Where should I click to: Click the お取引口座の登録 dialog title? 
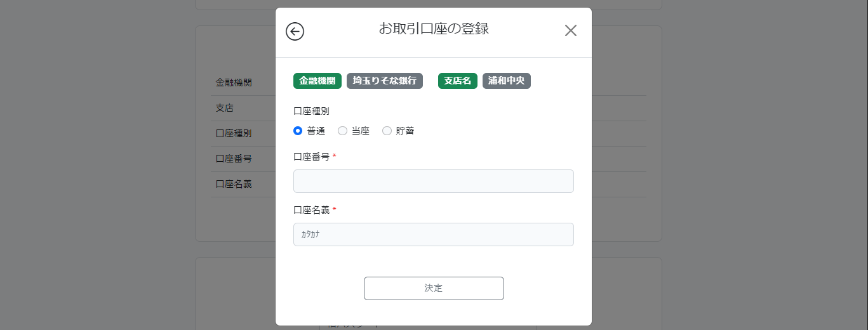[x=434, y=29]
